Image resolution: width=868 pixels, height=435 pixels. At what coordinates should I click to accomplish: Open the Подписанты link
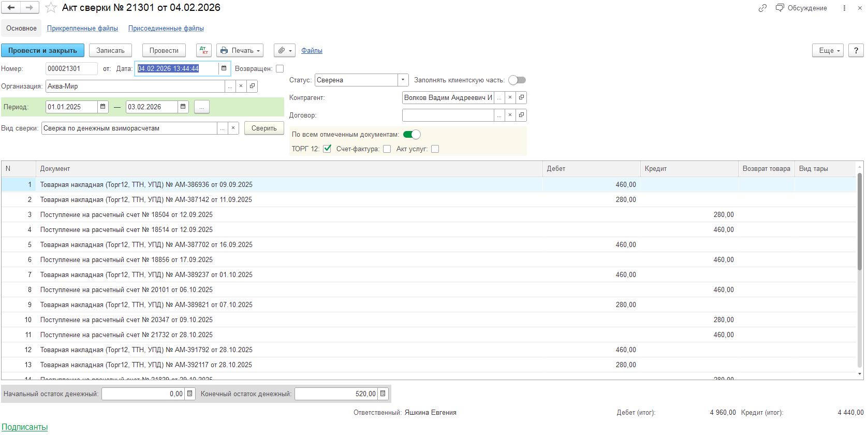pyautogui.click(x=25, y=427)
